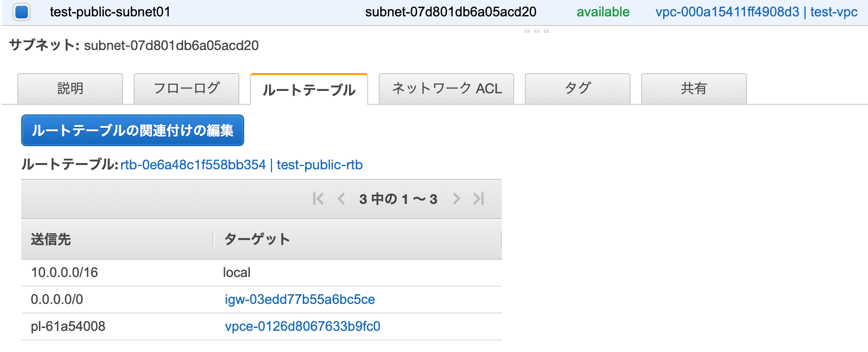Switch to the 説明 tab

[70, 88]
